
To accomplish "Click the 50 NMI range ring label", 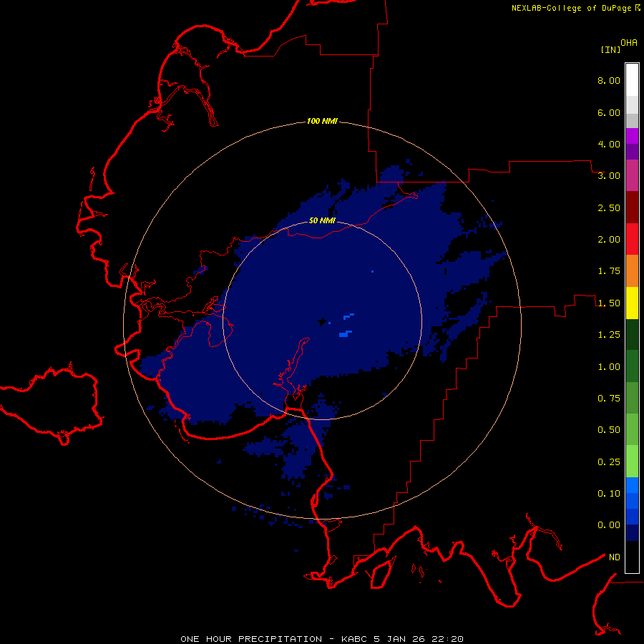I will click(x=322, y=221).
